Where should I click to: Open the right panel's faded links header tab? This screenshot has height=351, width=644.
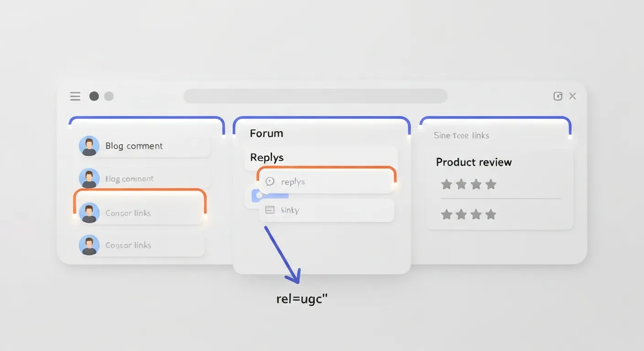(461, 135)
